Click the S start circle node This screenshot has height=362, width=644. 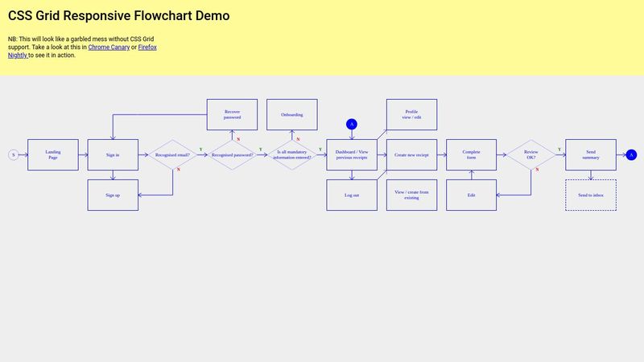click(x=13, y=154)
